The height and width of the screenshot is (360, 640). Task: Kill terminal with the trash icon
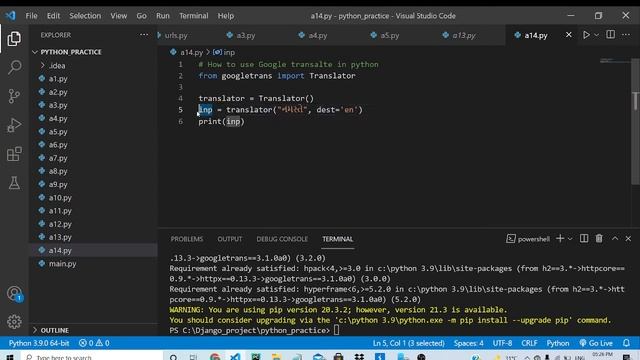599,239
